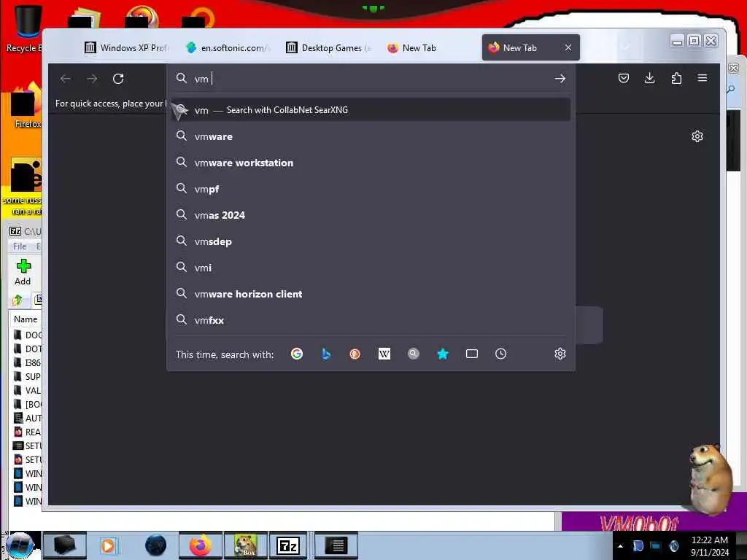
Task: Click the back navigation arrow
Action: pyautogui.click(x=66, y=79)
